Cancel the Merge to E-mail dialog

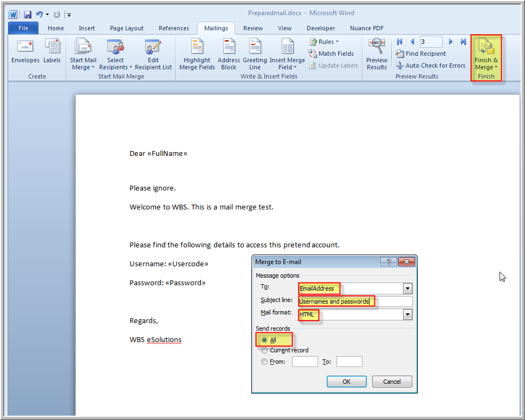pos(392,382)
